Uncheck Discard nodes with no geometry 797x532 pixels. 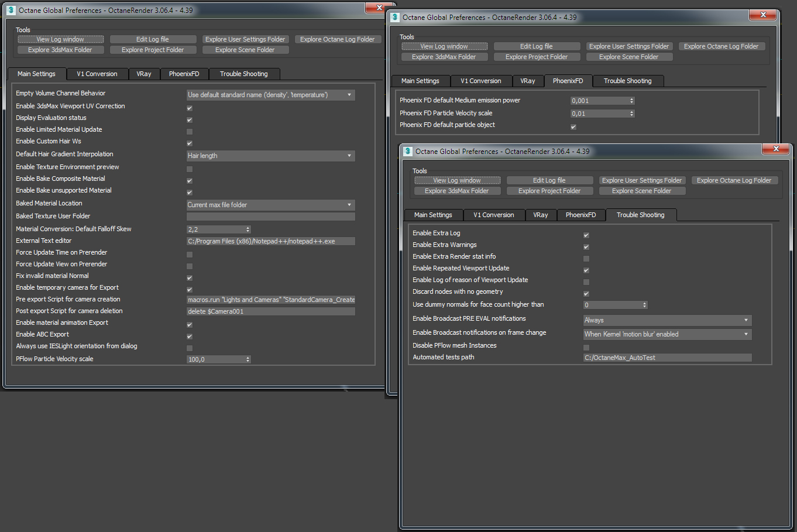pos(586,294)
